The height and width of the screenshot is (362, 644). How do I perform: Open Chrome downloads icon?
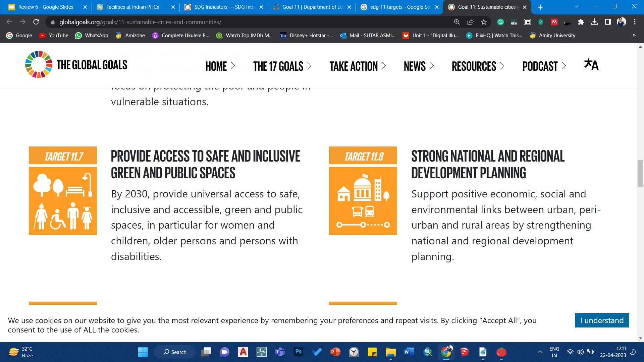coord(594,22)
